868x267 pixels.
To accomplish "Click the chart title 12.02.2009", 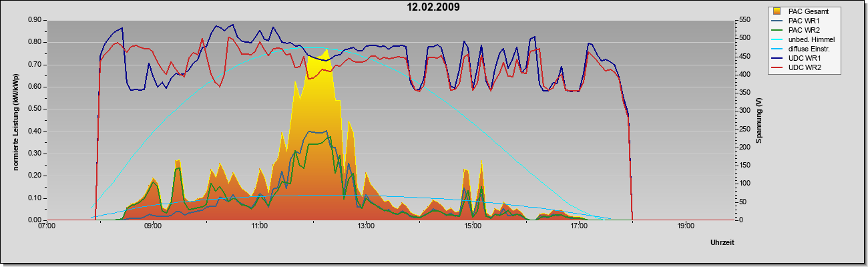I will tap(433, 7).
